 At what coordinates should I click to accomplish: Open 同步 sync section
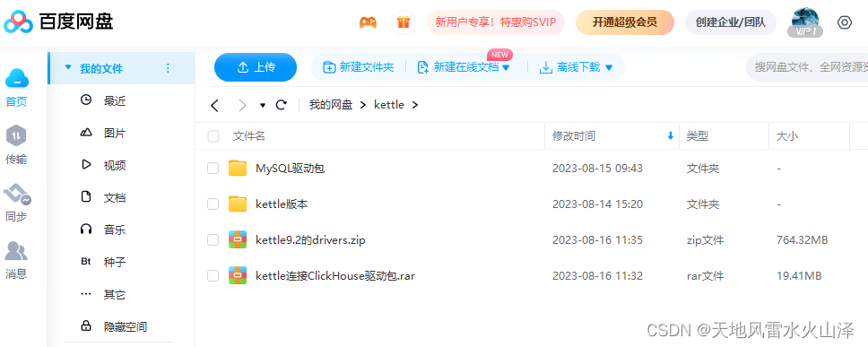coord(16,204)
